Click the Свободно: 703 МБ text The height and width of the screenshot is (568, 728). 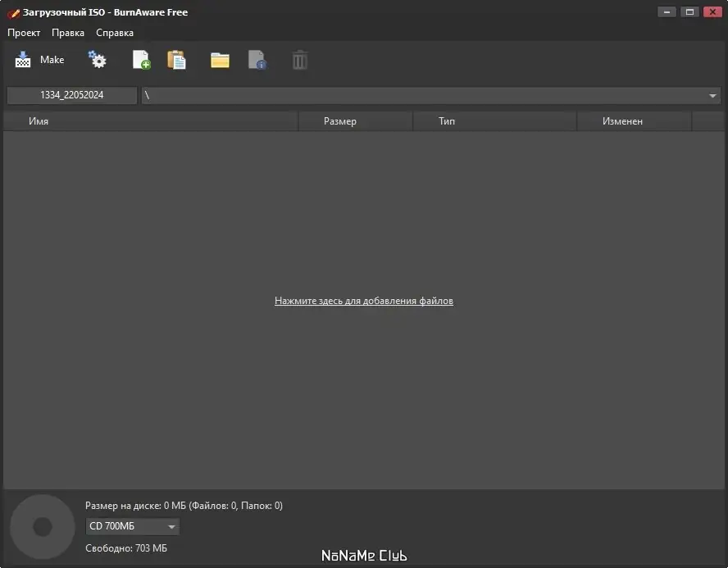pyautogui.click(x=126, y=548)
